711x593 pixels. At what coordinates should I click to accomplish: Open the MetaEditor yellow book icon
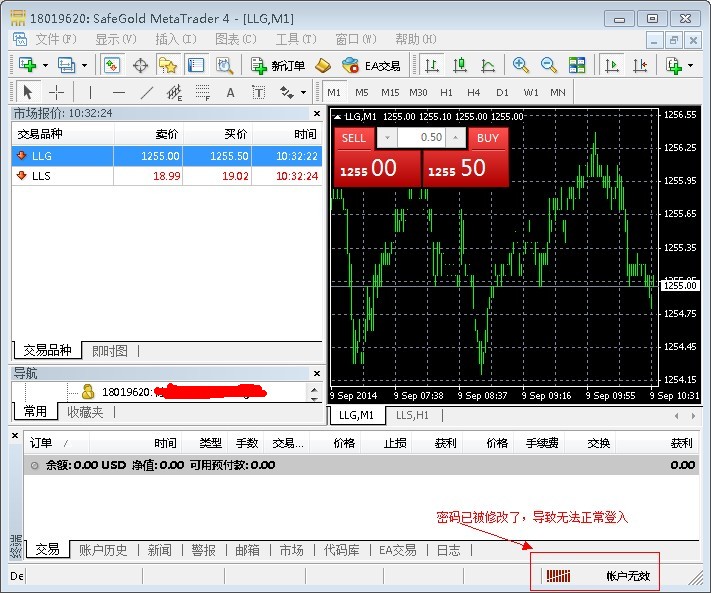pyautogui.click(x=323, y=66)
